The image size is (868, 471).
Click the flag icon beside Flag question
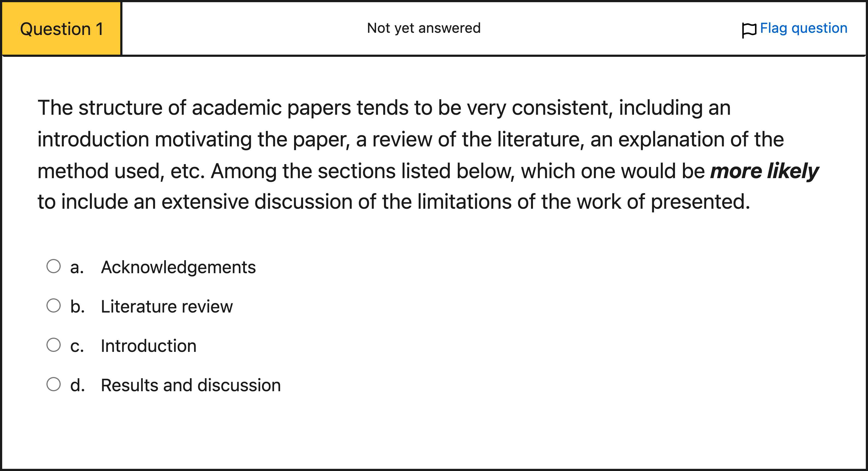point(749,30)
